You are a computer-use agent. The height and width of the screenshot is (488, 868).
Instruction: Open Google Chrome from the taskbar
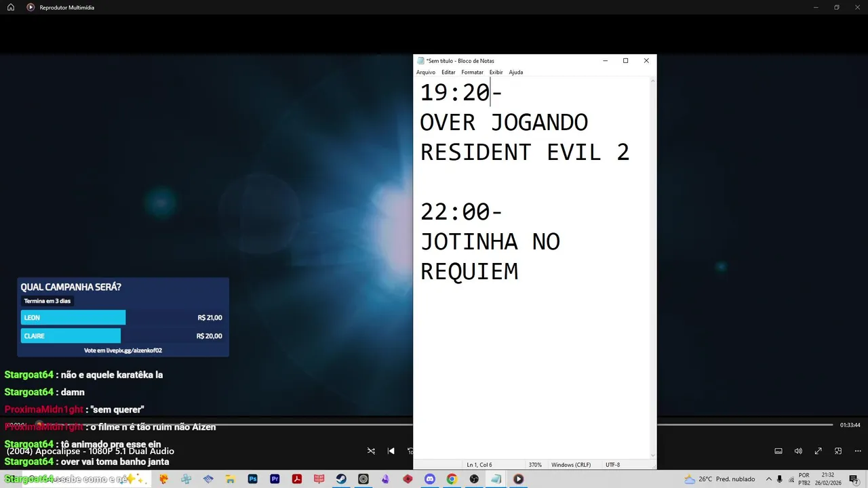pos(452,479)
